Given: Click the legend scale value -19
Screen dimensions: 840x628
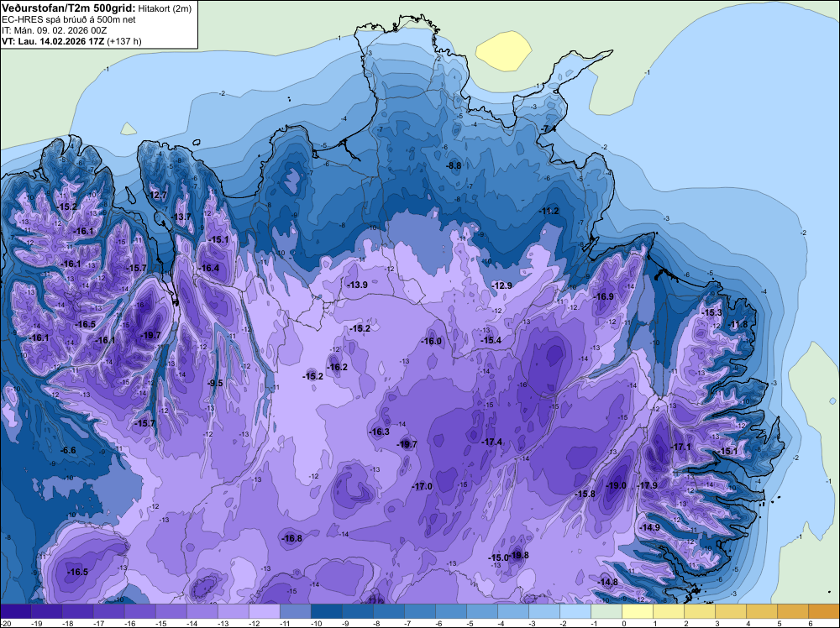Looking at the screenshot, I should pyautogui.click(x=37, y=623).
